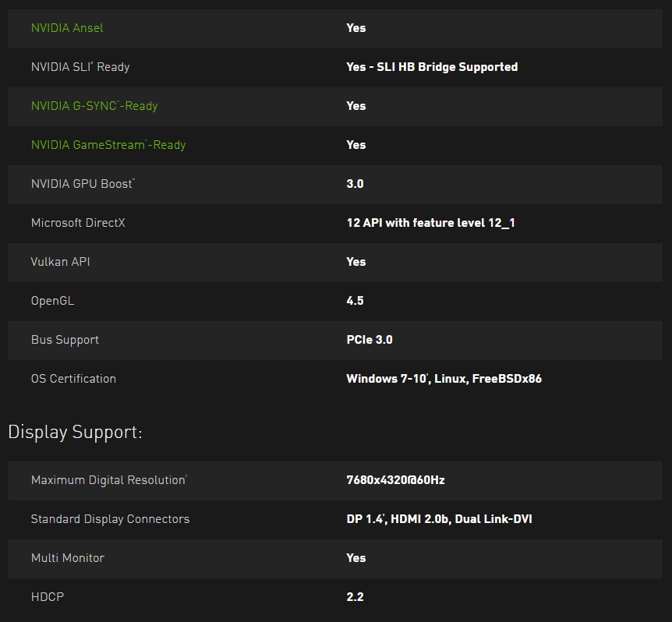This screenshot has width=672, height=622.
Task: Select the GPU Boost 3.0 value
Action: pyautogui.click(x=355, y=184)
